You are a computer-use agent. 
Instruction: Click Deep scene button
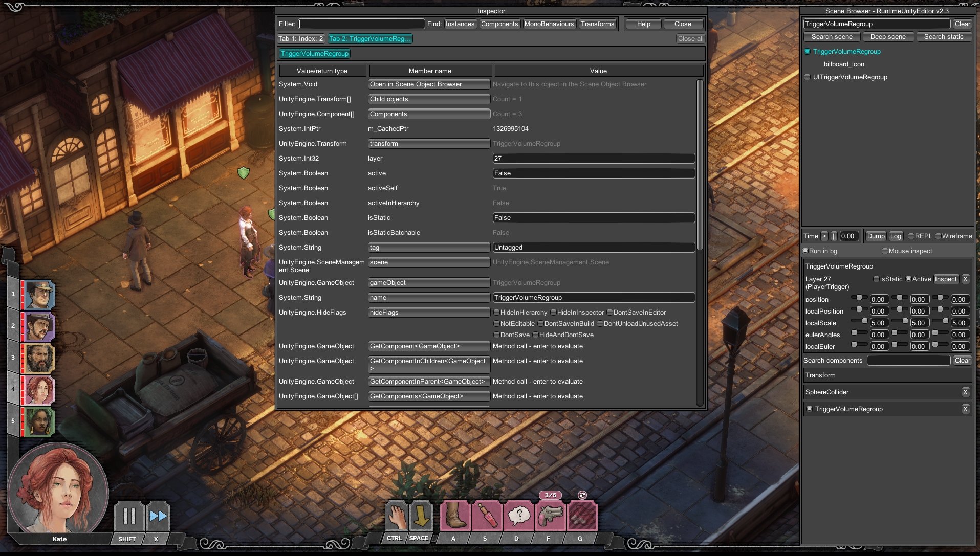pyautogui.click(x=888, y=37)
